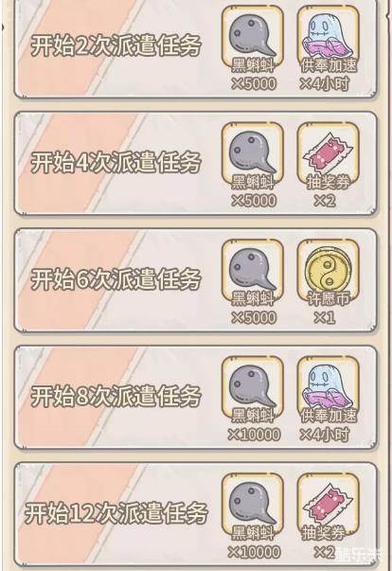Select the yin-yang 许愿币 coin icon

click(328, 271)
